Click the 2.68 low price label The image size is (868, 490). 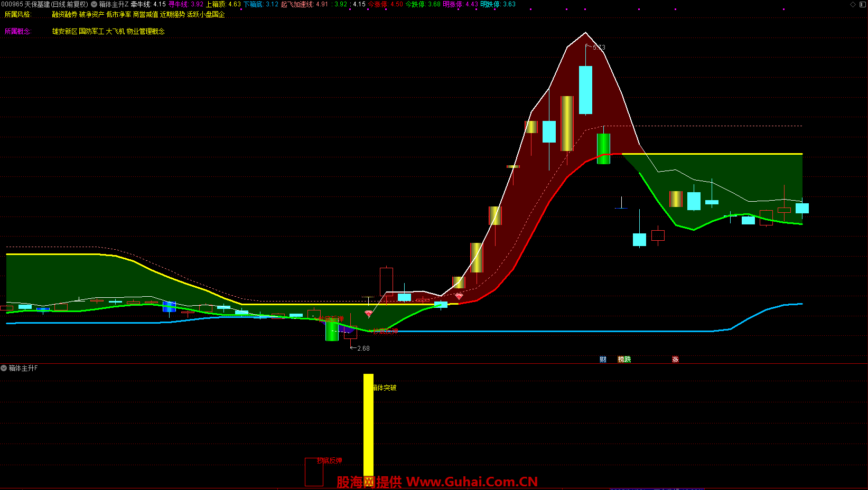click(x=363, y=348)
